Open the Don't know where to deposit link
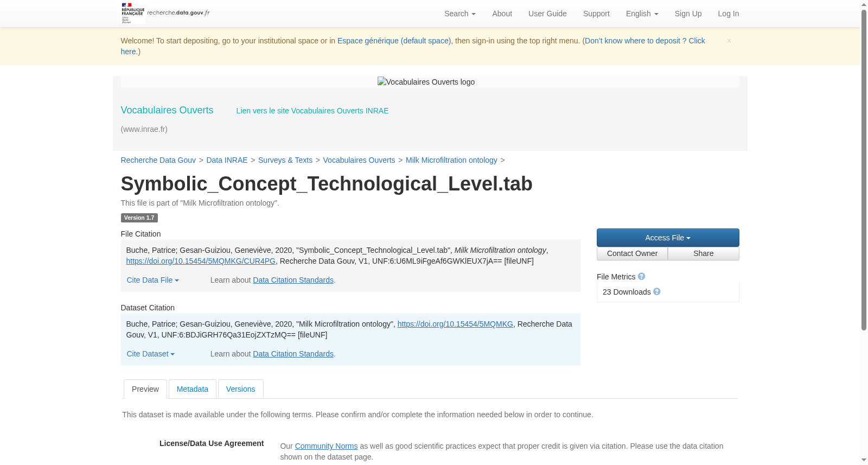The width and height of the screenshot is (868, 465). (644, 41)
